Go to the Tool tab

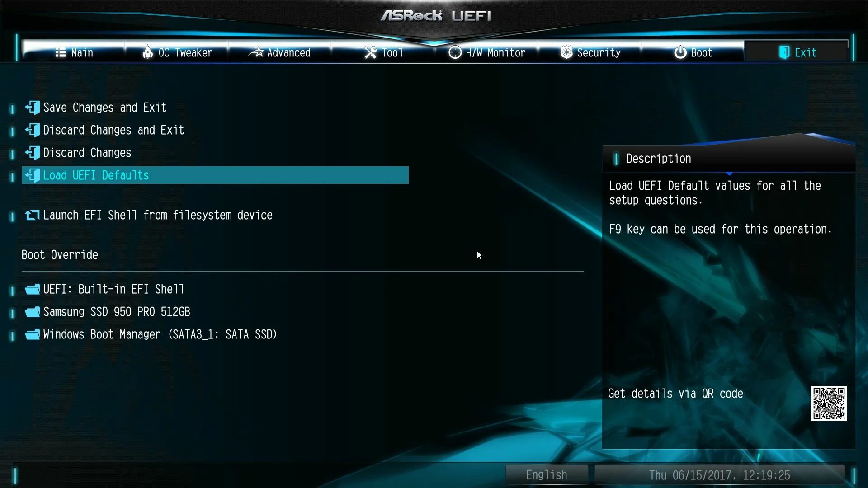coord(383,52)
